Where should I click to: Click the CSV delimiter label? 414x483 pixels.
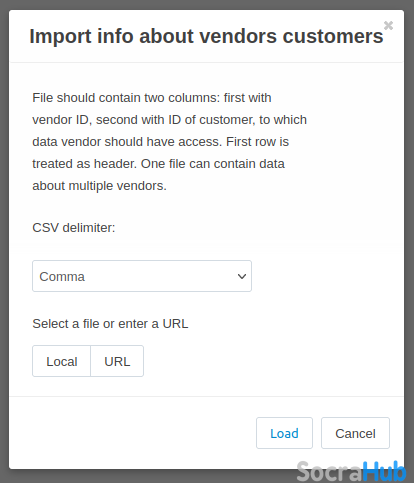tap(74, 228)
